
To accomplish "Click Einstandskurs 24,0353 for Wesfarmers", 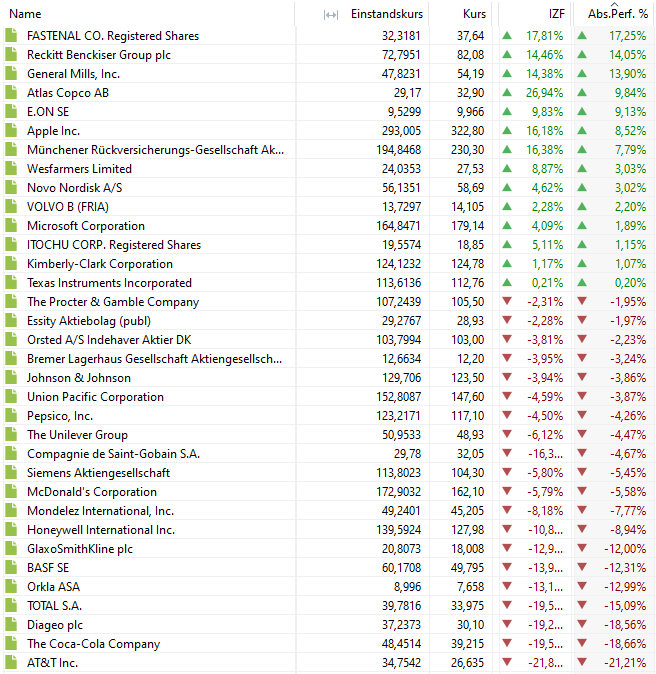I will [x=401, y=168].
